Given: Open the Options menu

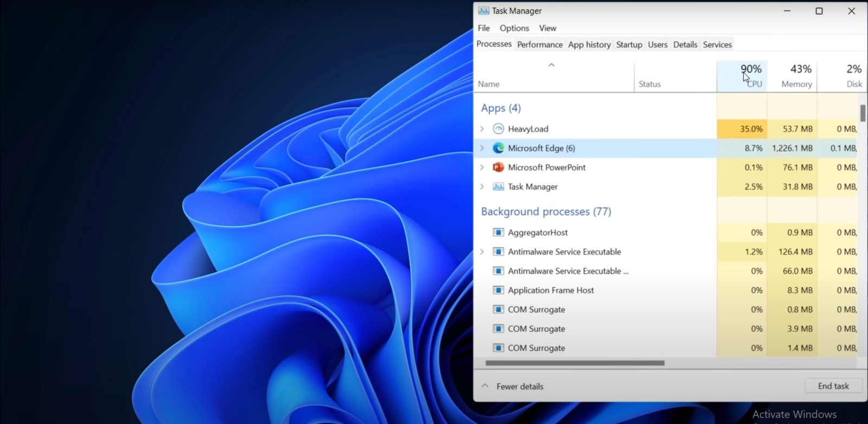Looking at the screenshot, I should point(514,28).
